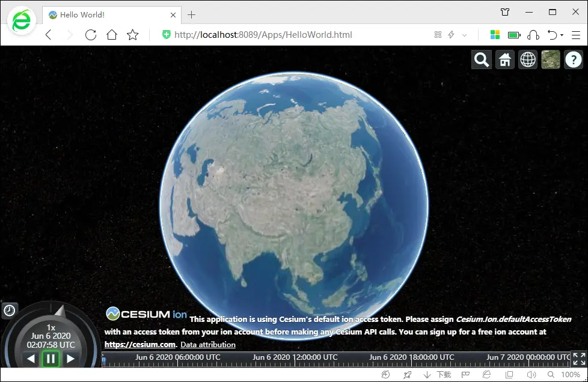
Task: Open a new browser tab
Action: pos(192,14)
